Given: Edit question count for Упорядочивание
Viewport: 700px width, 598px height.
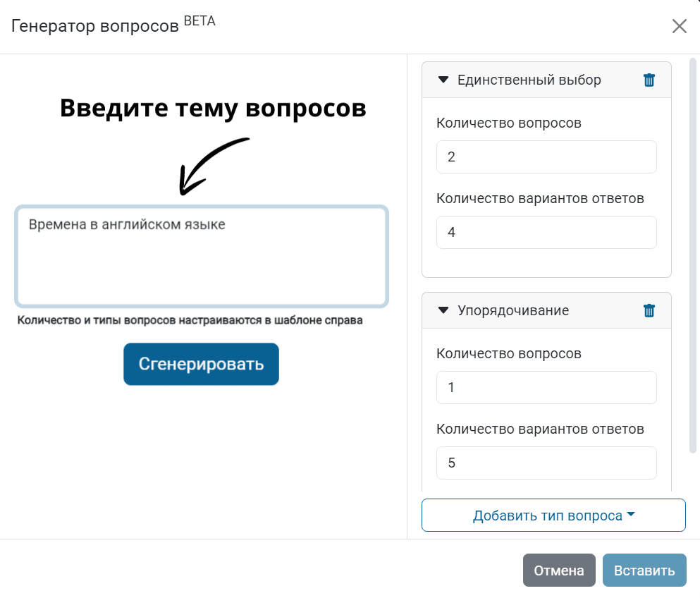Looking at the screenshot, I should click(x=546, y=387).
